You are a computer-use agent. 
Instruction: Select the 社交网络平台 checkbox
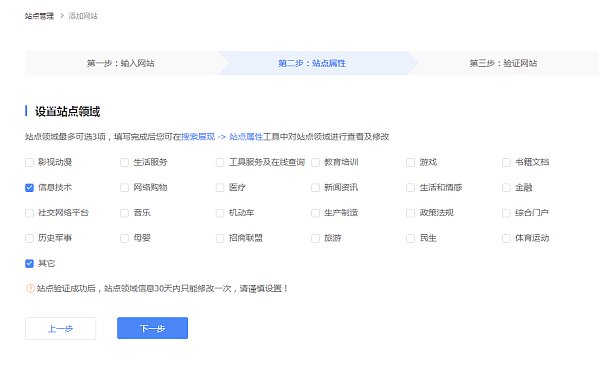(x=29, y=213)
